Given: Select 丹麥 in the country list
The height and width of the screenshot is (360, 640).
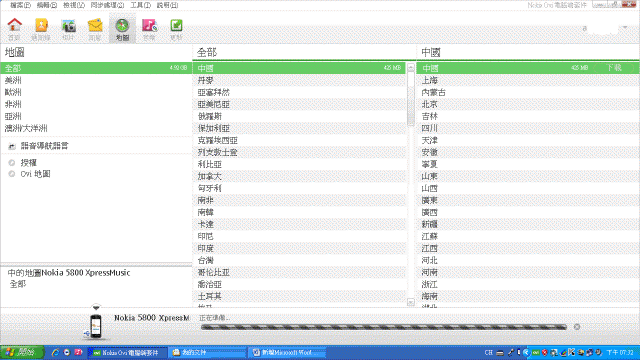Looking at the screenshot, I should pos(300,80).
